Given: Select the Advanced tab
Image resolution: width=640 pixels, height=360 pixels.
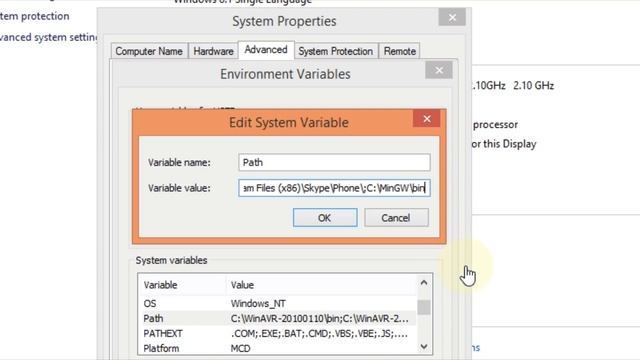Looking at the screenshot, I should pyautogui.click(x=266, y=50).
